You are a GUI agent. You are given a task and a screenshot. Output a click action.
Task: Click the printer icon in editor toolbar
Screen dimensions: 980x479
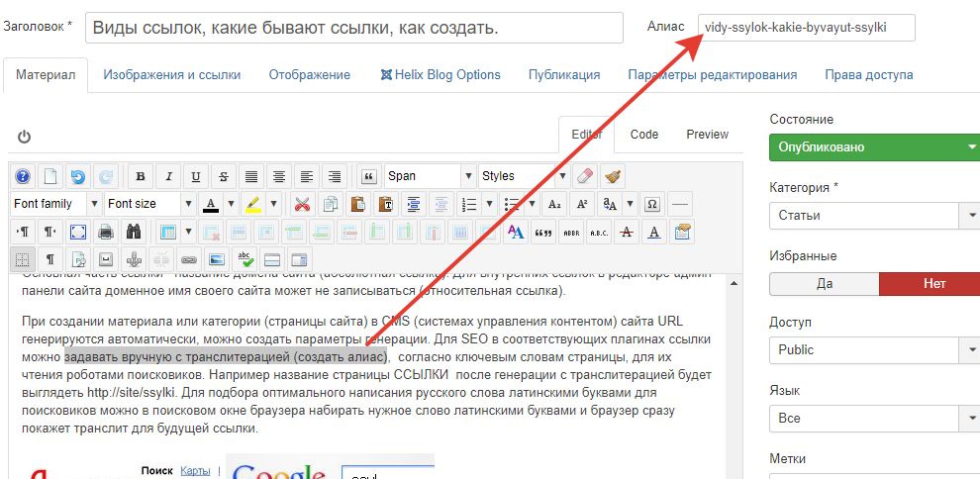pos(106,232)
